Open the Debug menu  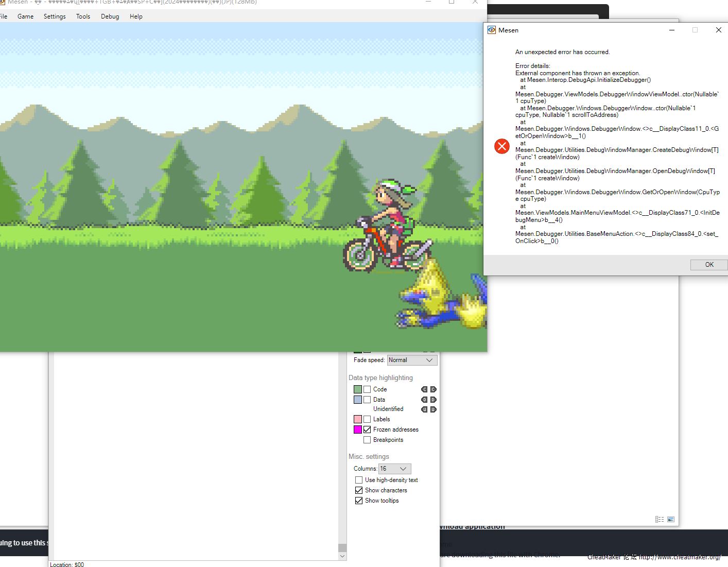pyautogui.click(x=110, y=16)
